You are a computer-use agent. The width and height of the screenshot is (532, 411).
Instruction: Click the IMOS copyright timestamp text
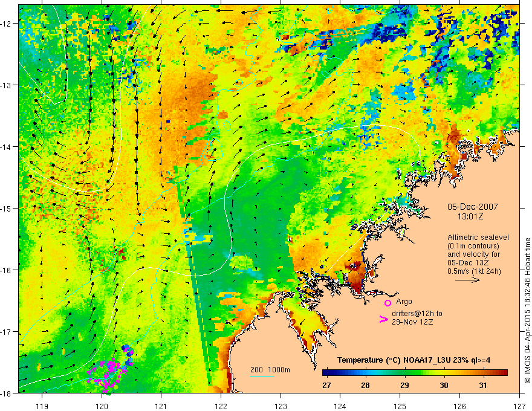(527, 311)
